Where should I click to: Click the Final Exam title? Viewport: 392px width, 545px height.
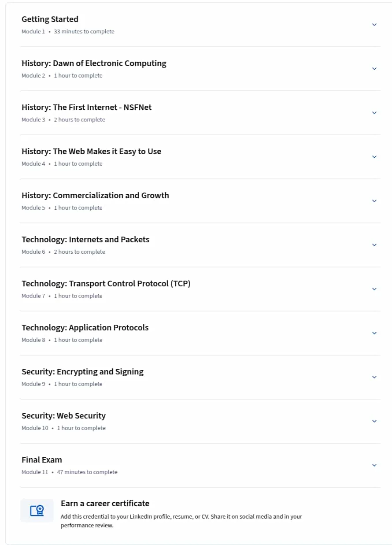42,460
